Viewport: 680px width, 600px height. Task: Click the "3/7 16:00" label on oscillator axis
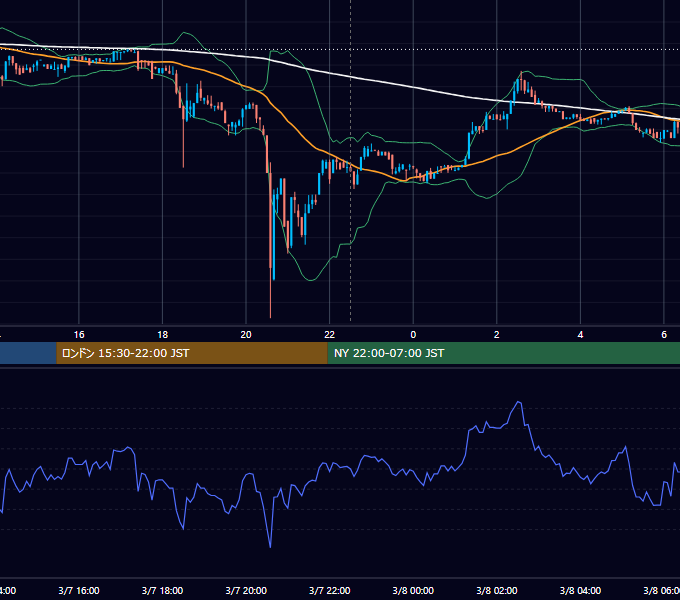79,590
